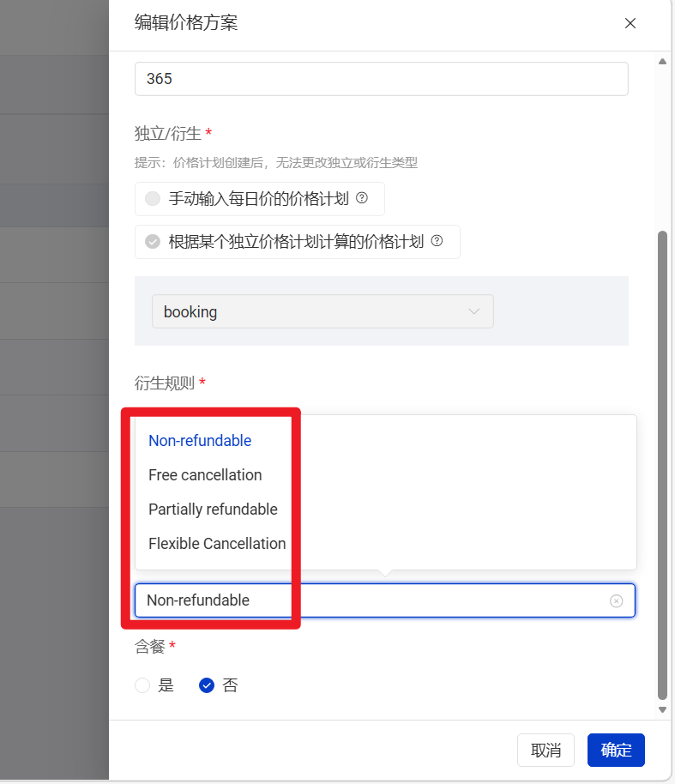
Task: Select Flexible Cancellation in the dropdown list
Action: [x=217, y=544]
